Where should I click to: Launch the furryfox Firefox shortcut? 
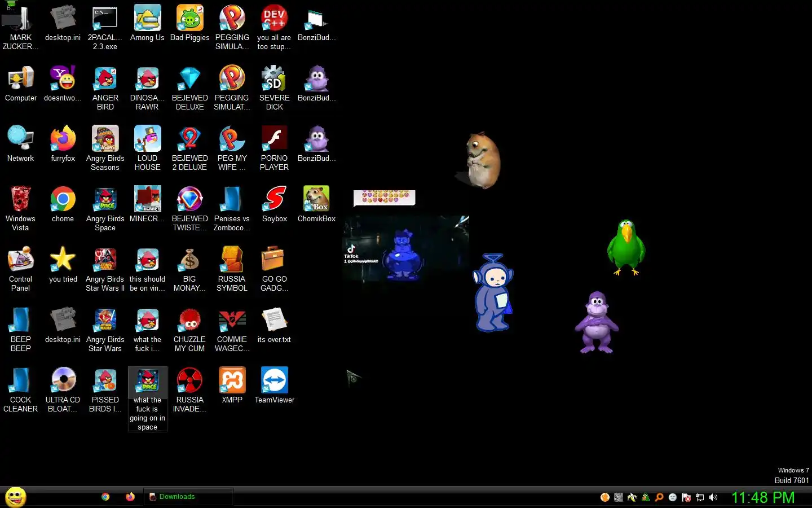(x=63, y=144)
